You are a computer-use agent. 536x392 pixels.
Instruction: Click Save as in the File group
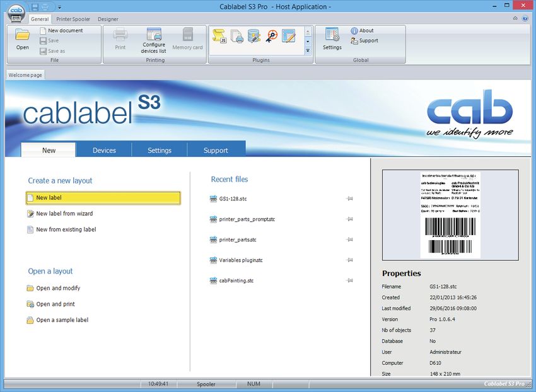(x=52, y=51)
